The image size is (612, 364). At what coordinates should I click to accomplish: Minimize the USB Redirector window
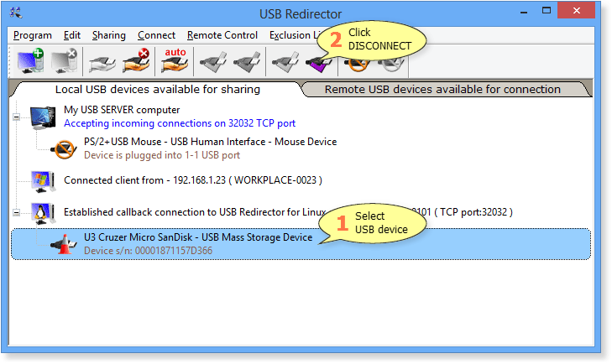coord(524,12)
